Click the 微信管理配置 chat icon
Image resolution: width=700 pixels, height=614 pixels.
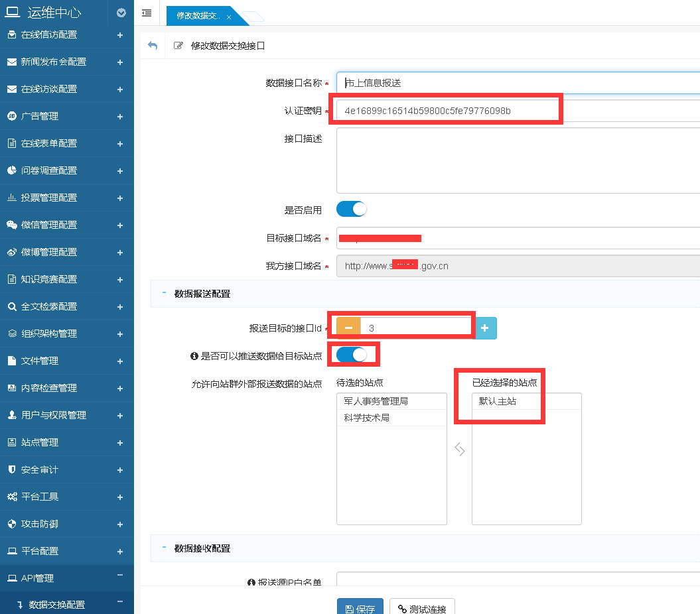[x=11, y=225]
